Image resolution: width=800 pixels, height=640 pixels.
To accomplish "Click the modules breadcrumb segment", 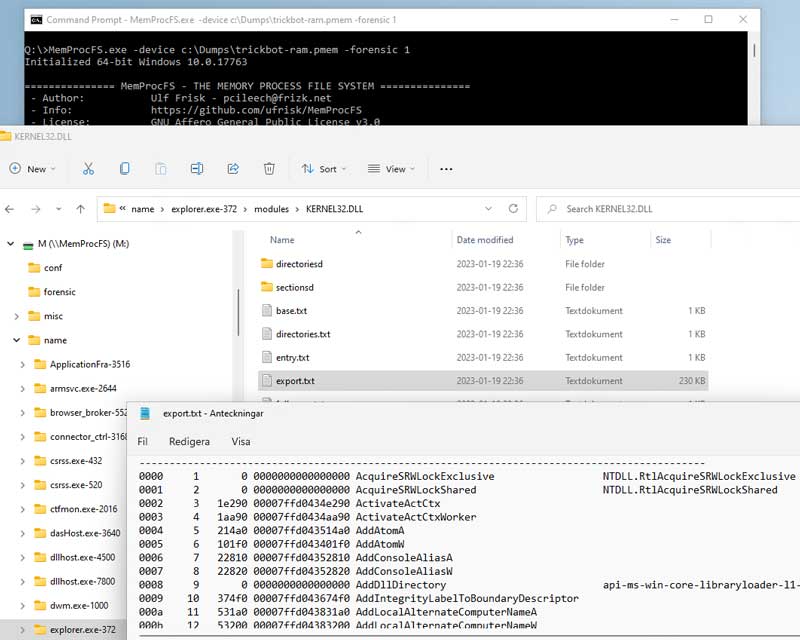I will 271,209.
